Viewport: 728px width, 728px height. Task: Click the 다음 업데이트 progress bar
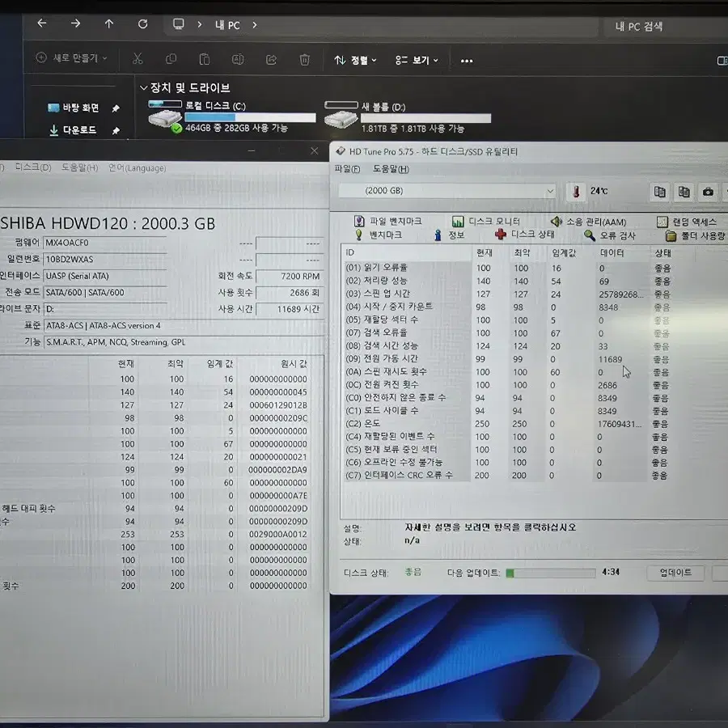551,574
